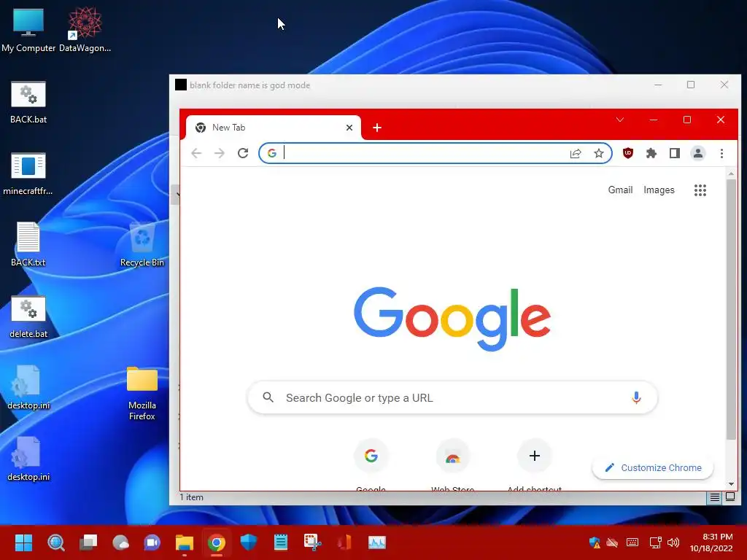
Task: Click Customize Chrome button
Action: (x=653, y=467)
